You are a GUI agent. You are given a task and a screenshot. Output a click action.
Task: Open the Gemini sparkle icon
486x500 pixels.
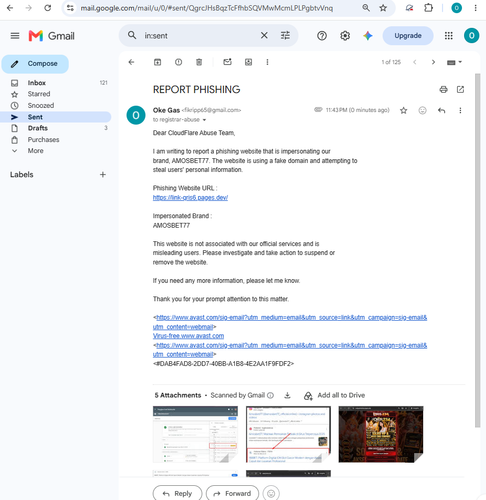pos(368,36)
